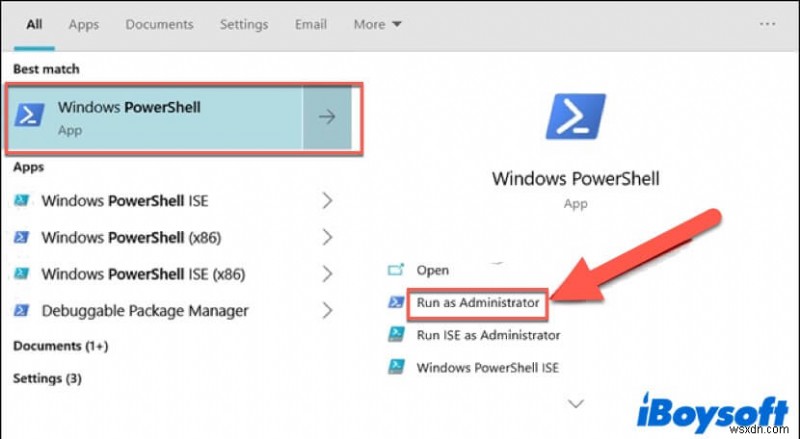The image size is (800, 439).
Task: Open the three-dot options menu
Action: click(767, 24)
